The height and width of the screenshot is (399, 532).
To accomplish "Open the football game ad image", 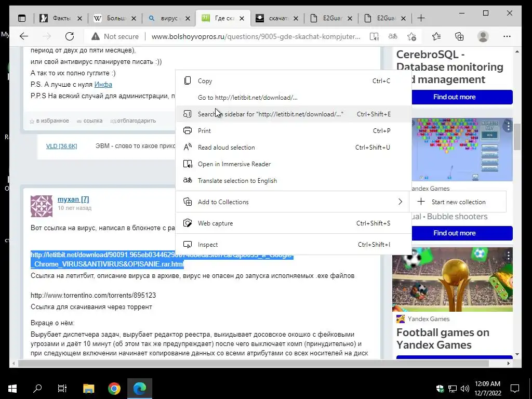I will click(453, 280).
